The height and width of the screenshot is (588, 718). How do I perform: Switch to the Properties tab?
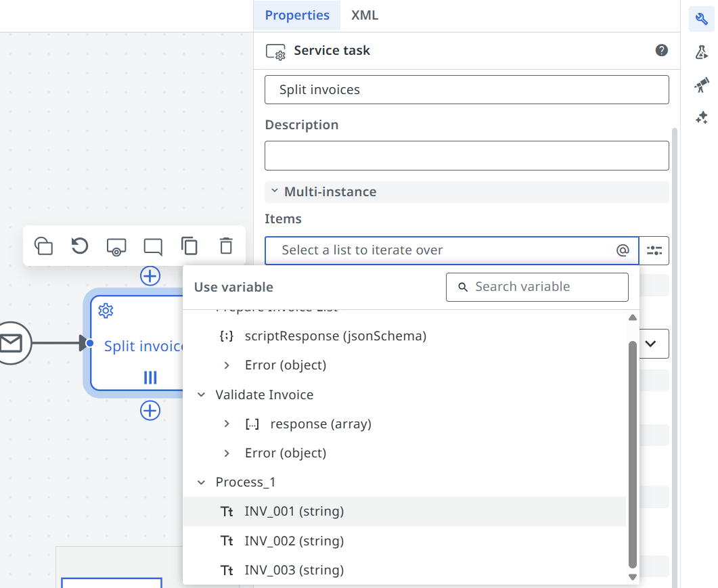(297, 15)
